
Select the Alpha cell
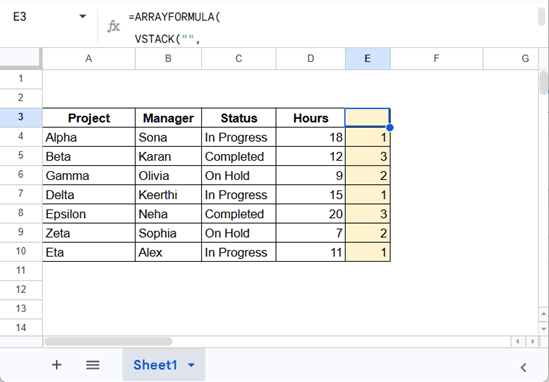pyautogui.click(x=89, y=137)
